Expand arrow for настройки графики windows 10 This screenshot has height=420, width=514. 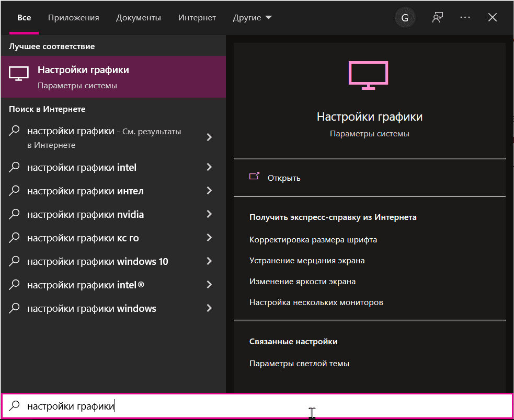click(x=209, y=261)
